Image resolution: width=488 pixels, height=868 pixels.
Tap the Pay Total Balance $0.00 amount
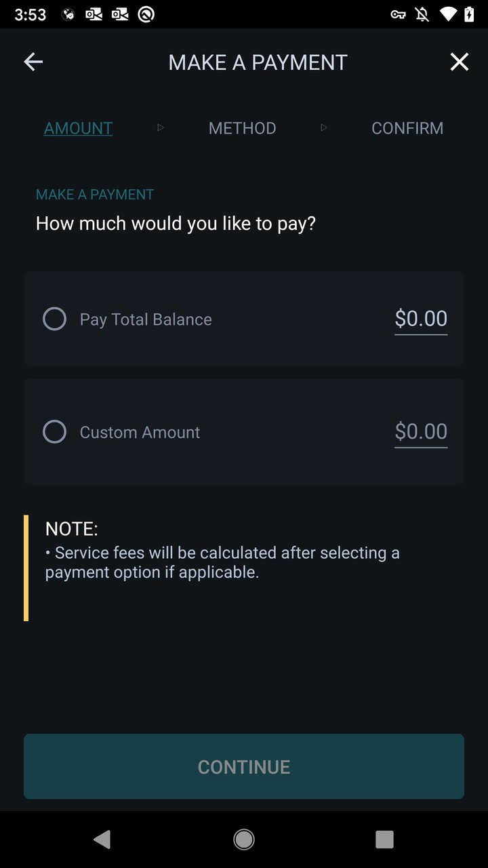tap(421, 319)
